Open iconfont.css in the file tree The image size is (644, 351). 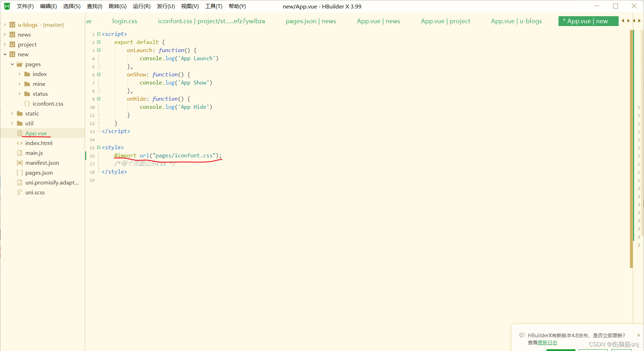pyautogui.click(x=48, y=104)
